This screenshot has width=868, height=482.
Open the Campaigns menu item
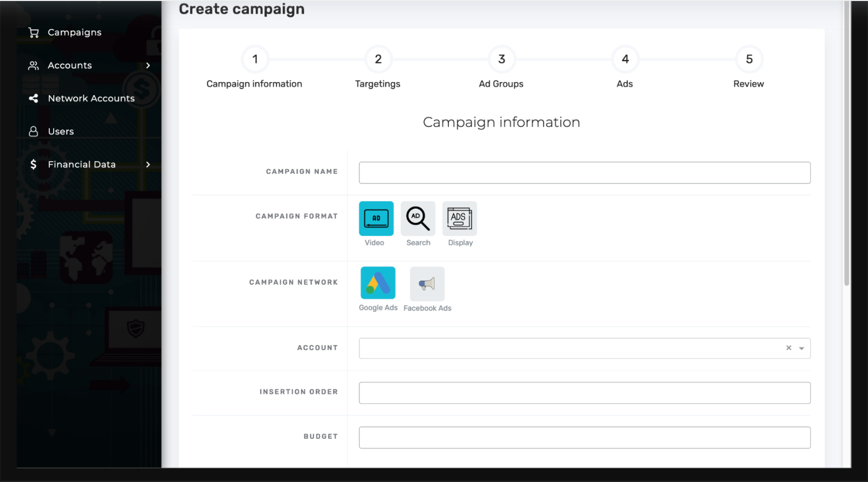coord(75,32)
